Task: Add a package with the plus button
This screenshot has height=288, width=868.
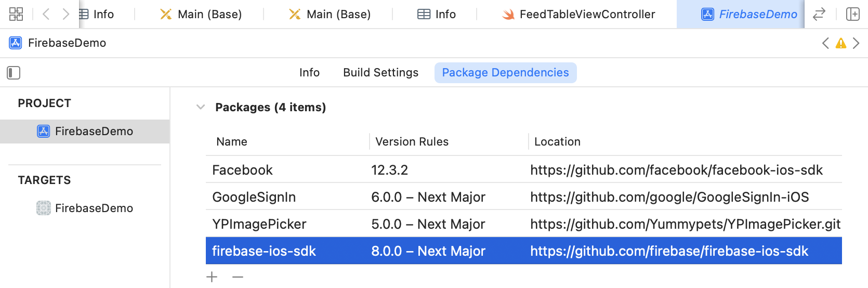Action: 212,277
